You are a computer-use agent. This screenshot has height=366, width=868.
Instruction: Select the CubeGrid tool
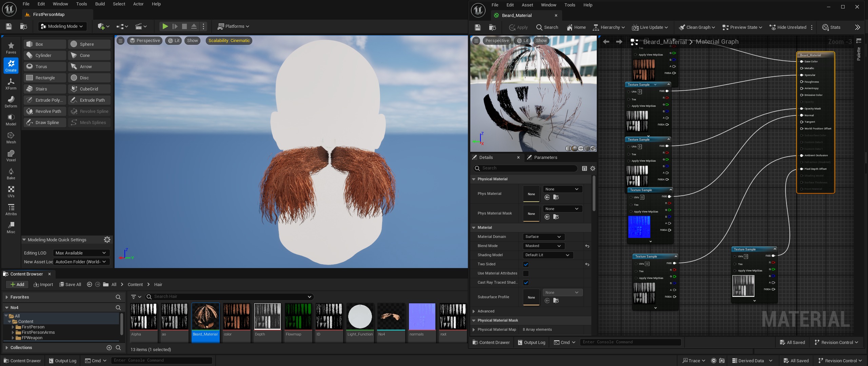click(x=89, y=89)
